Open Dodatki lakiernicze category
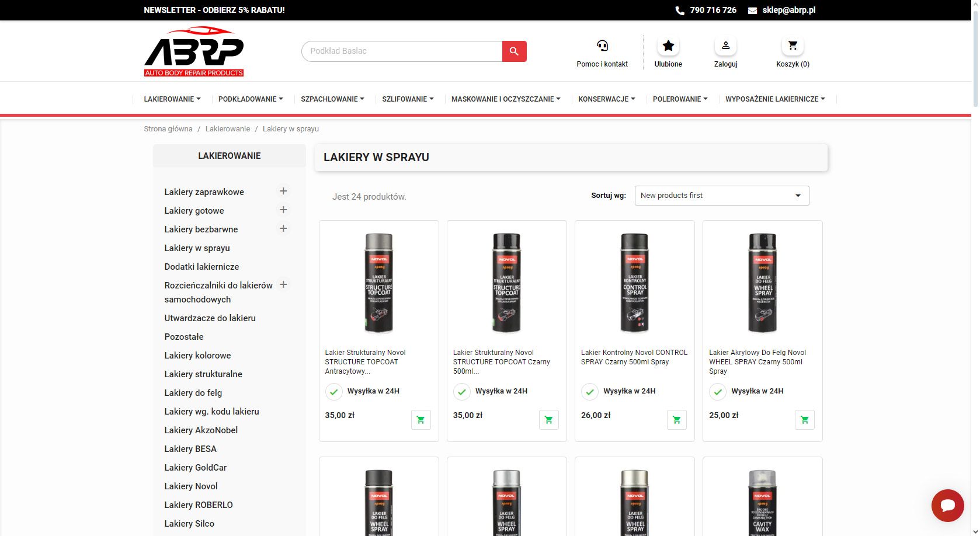980x536 pixels. [202, 267]
